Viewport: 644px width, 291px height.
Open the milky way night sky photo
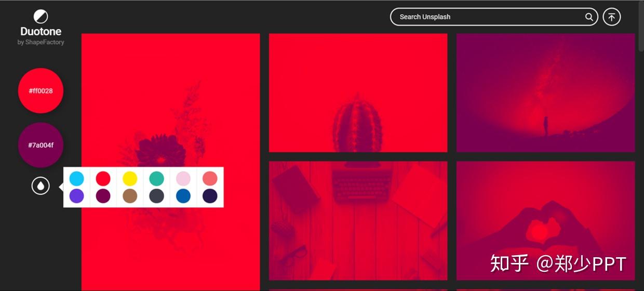coord(545,92)
